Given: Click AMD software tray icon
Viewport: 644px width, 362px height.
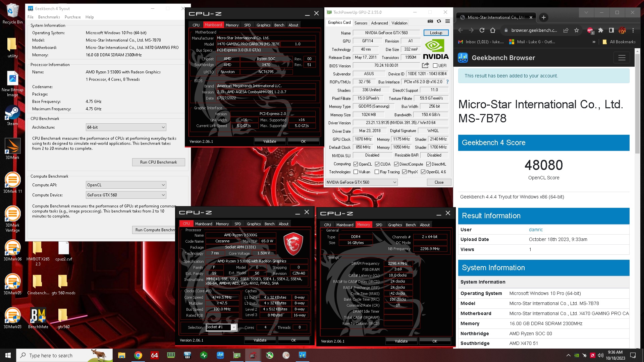Looking at the screenshot, I should (x=593, y=355).
